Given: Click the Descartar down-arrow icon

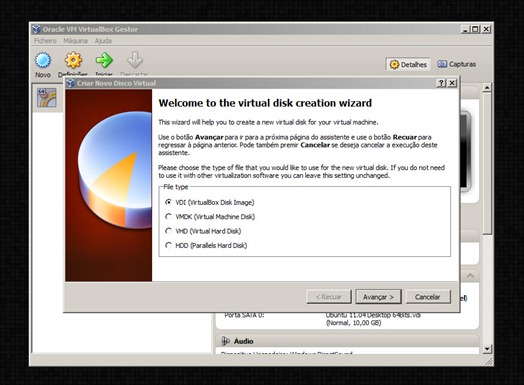Looking at the screenshot, I should pos(135,60).
